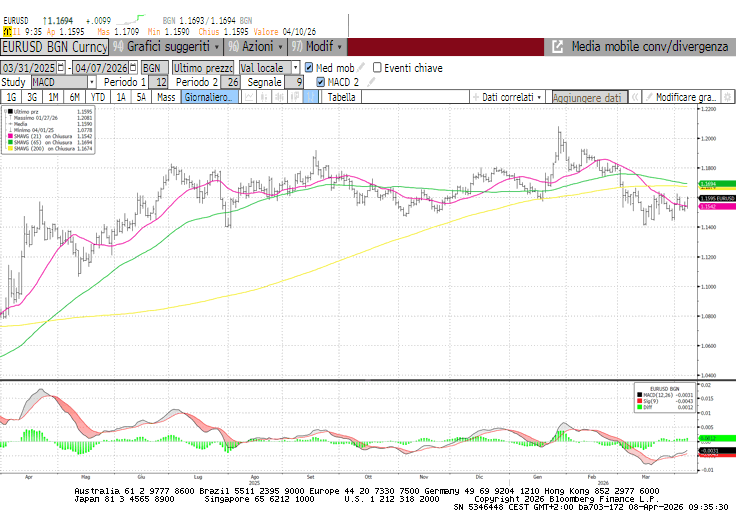The height and width of the screenshot is (530, 736).
Task: Click the green Diff legend marker
Action: click(639, 407)
